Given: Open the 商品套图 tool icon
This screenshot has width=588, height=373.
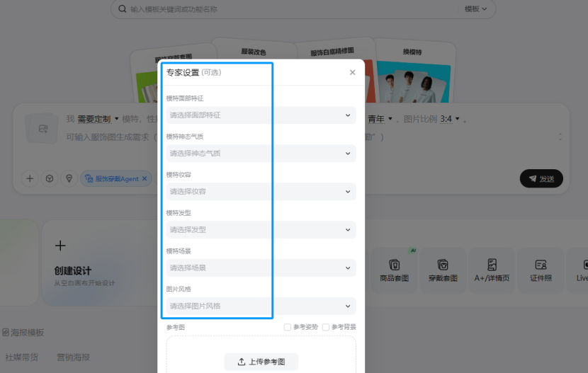Looking at the screenshot, I should pyautogui.click(x=395, y=270).
